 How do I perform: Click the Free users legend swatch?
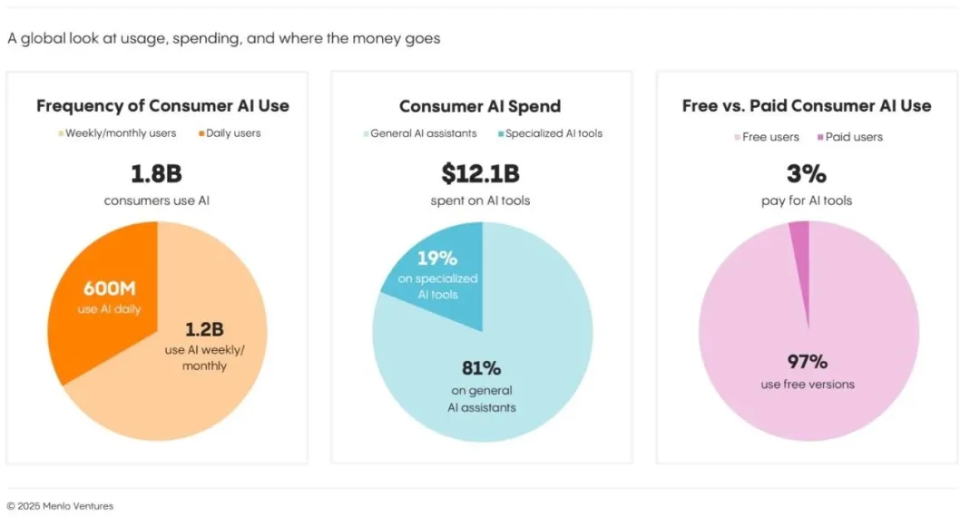click(x=738, y=137)
